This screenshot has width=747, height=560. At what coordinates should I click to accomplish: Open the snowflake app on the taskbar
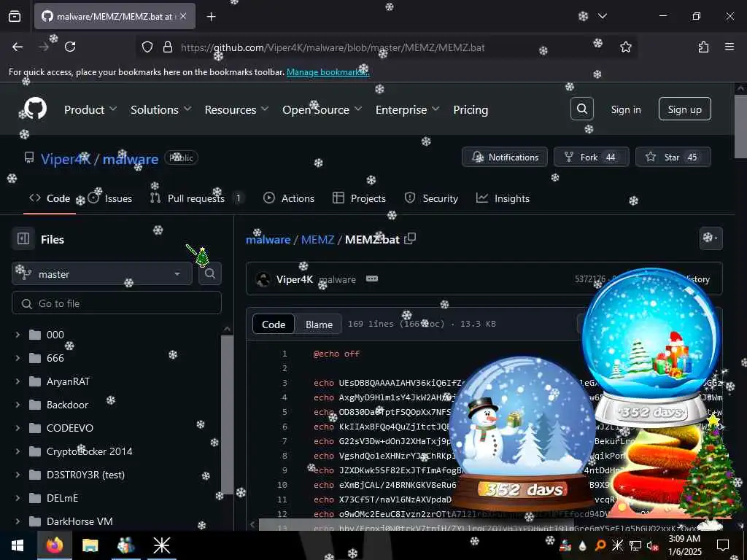pyautogui.click(x=161, y=545)
